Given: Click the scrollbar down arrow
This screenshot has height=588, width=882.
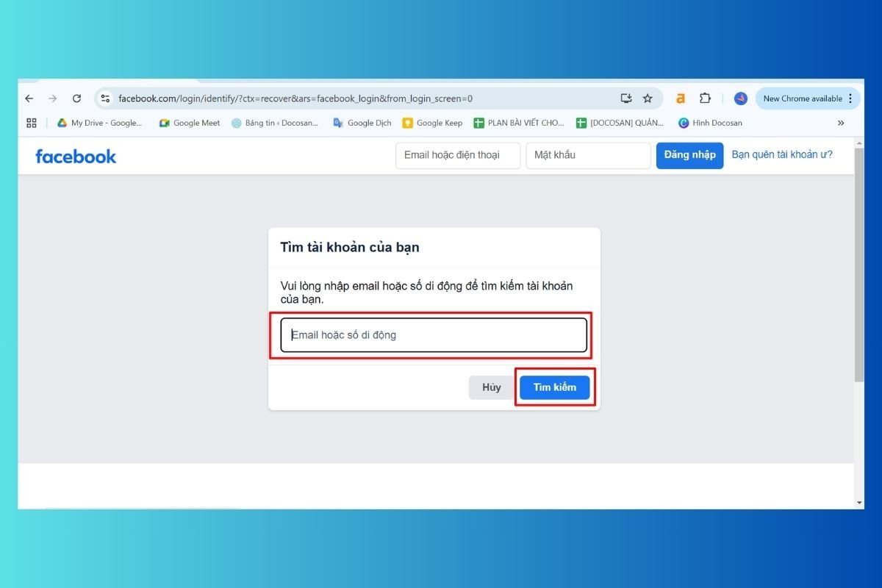Looking at the screenshot, I should [859, 503].
